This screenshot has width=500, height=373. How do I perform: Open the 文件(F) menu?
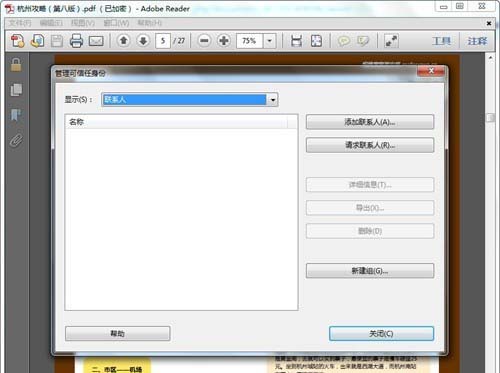20,23
